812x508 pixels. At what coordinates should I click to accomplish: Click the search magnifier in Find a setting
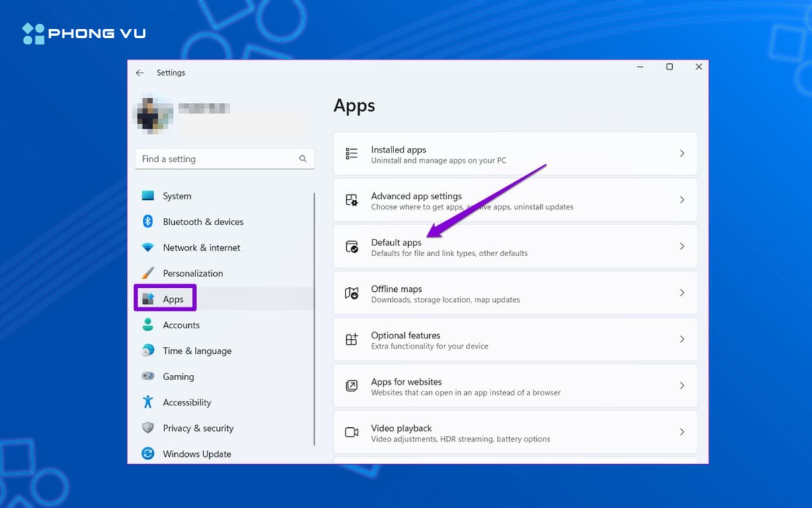pyautogui.click(x=303, y=159)
